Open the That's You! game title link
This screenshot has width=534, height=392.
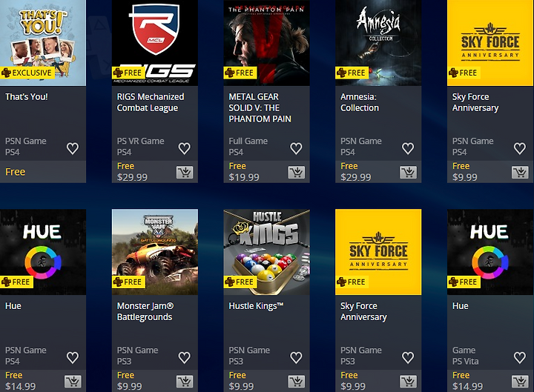coord(27,97)
